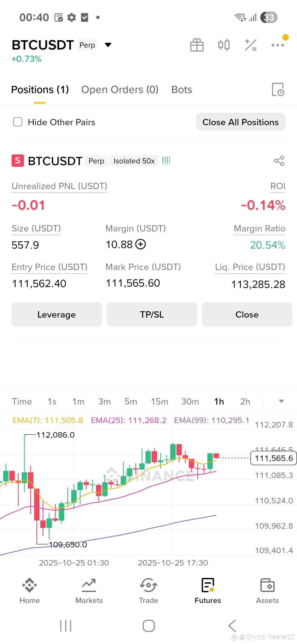Tap the Leverage button
Screen dimensions: 297x644
[x=57, y=314]
